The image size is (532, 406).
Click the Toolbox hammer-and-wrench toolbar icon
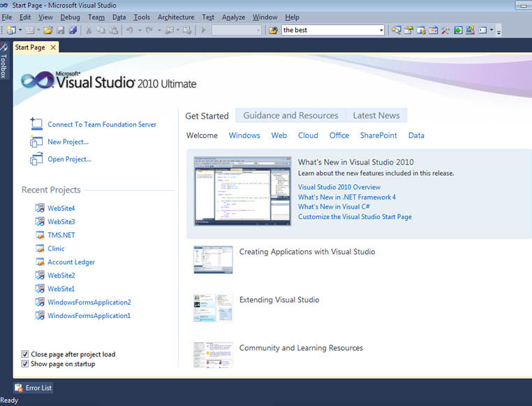tap(445, 30)
